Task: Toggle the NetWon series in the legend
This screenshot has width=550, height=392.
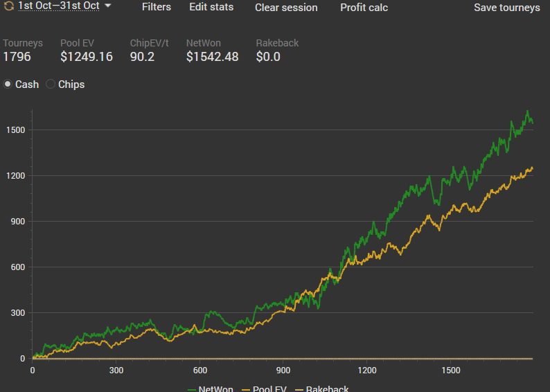Action: click(x=211, y=389)
